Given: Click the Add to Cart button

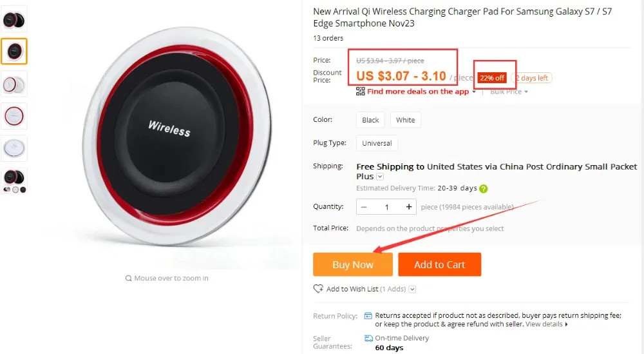Looking at the screenshot, I should click(x=439, y=264).
